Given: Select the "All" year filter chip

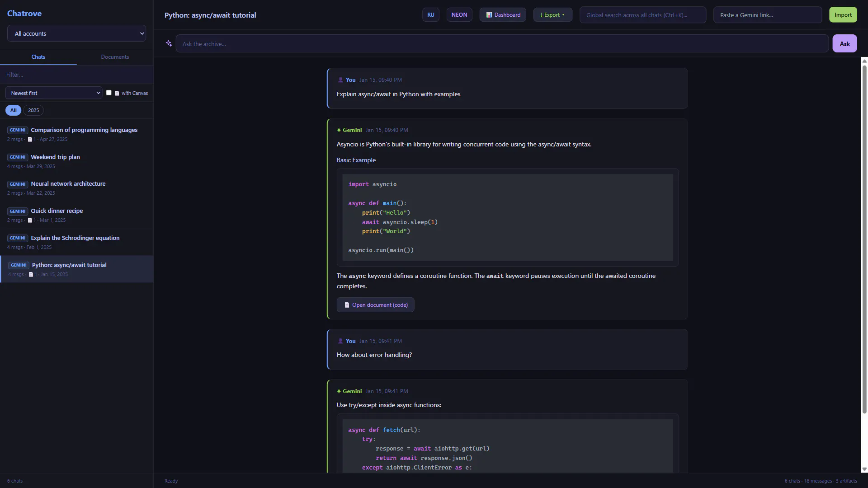Looking at the screenshot, I should coord(13,110).
